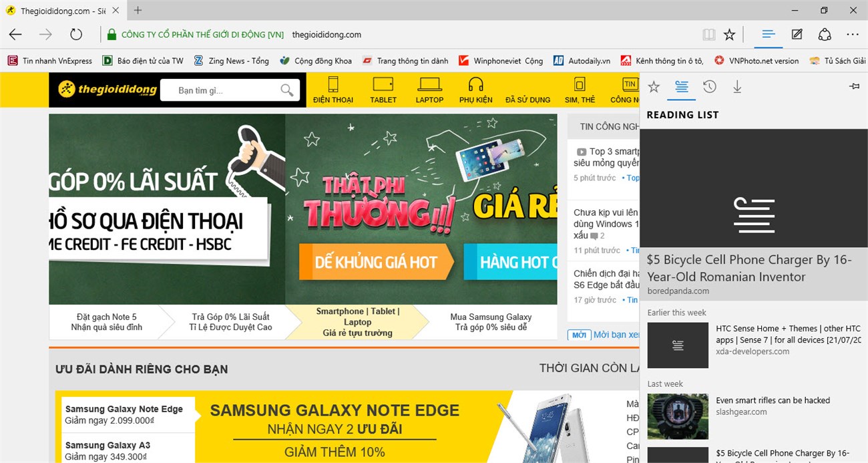Click HTC Sense Home item thumbnail
Viewport: 868px width, 463px height.
[x=678, y=345]
